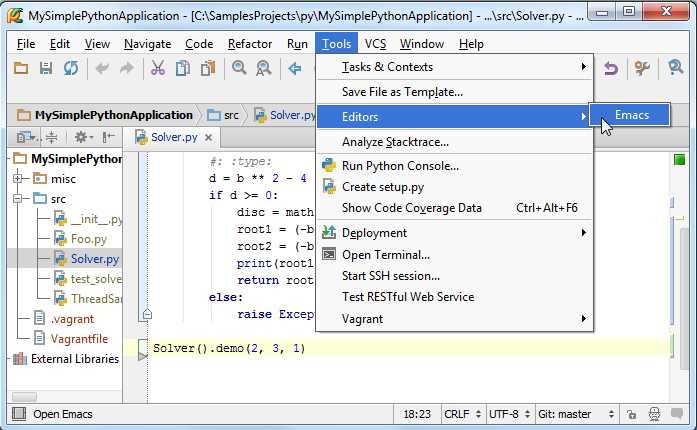Click the Redo arrow in the toolbar

[127, 68]
